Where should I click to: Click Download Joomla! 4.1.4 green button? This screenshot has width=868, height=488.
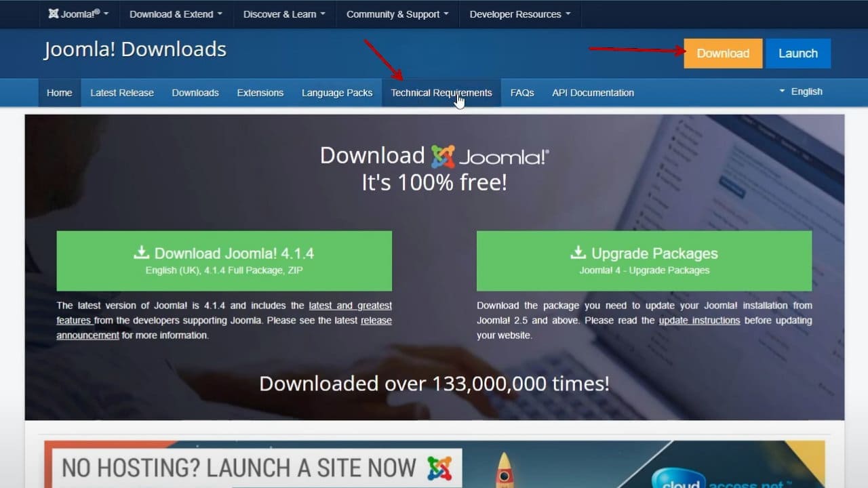224,261
